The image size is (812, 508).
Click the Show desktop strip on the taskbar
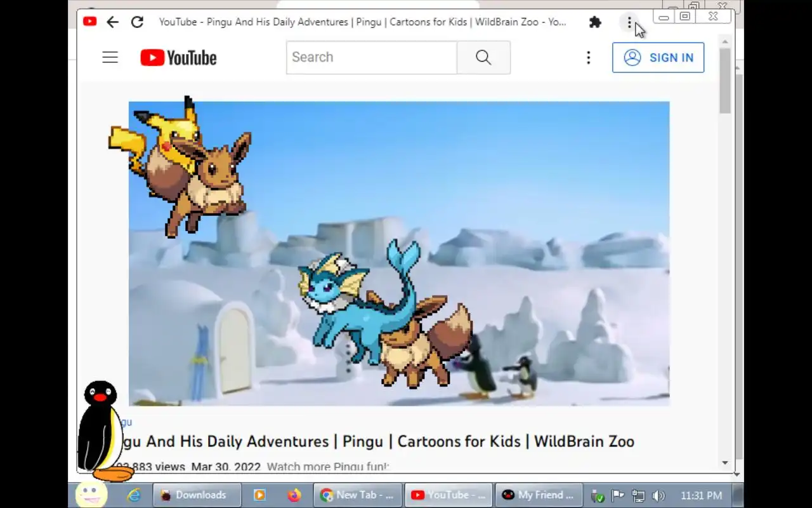(x=738, y=495)
